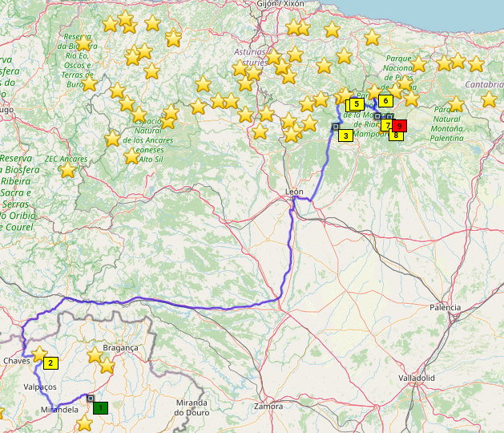Viewport: 504px width, 433px height.
Task: Click the square route node near marker 1
Action: [90, 398]
